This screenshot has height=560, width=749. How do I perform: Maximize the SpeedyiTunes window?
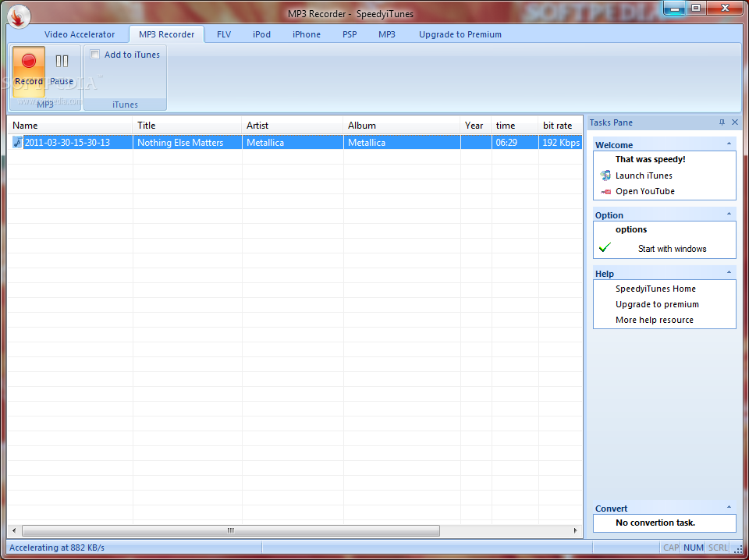[x=696, y=8]
